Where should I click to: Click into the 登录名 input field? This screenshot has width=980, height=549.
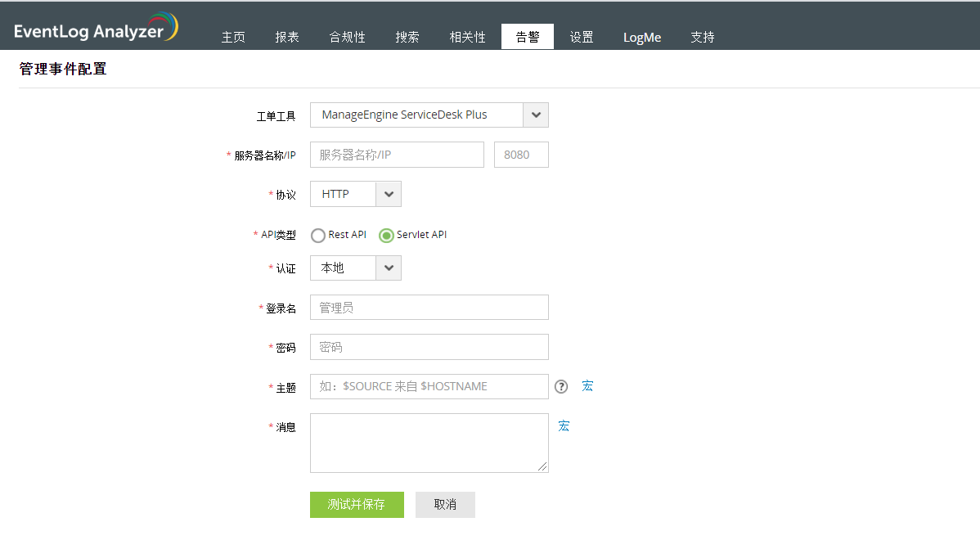[429, 308]
